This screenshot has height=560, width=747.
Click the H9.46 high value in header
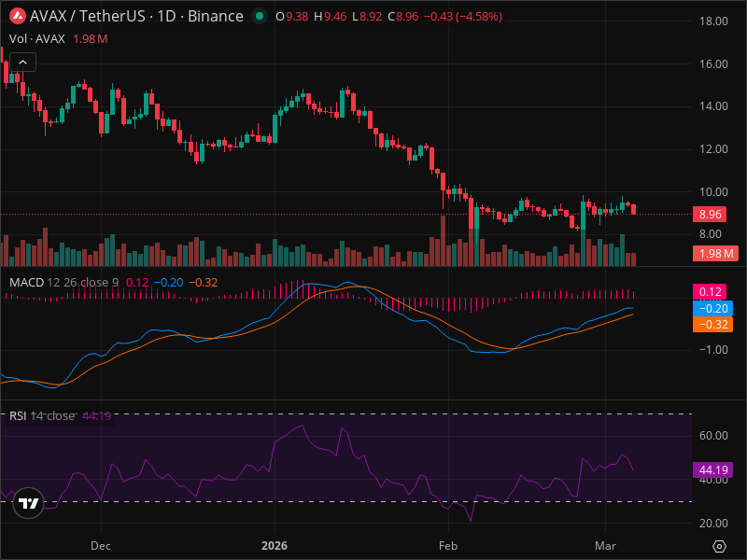coord(331,17)
